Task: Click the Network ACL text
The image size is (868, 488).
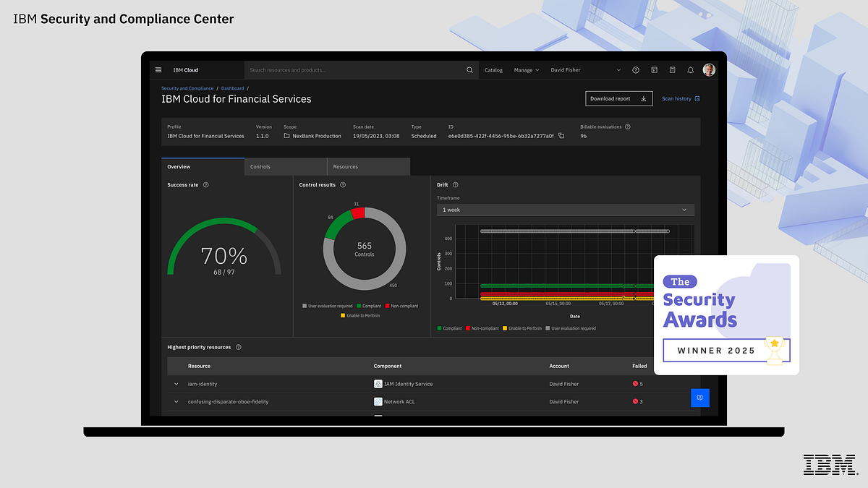Action: pyautogui.click(x=399, y=401)
